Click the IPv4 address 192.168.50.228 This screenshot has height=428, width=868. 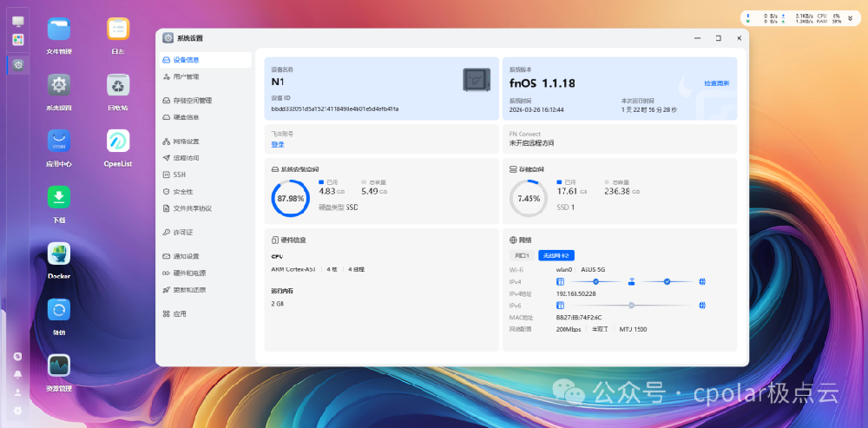[x=575, y=293]
